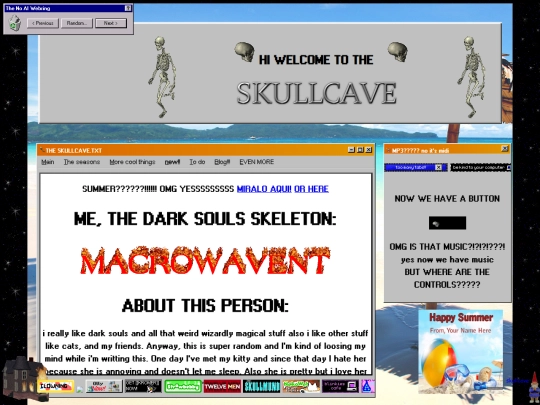This screenshot has height=405, width=540.
Task: Click the right spinning skull icon
Action: 398,52
